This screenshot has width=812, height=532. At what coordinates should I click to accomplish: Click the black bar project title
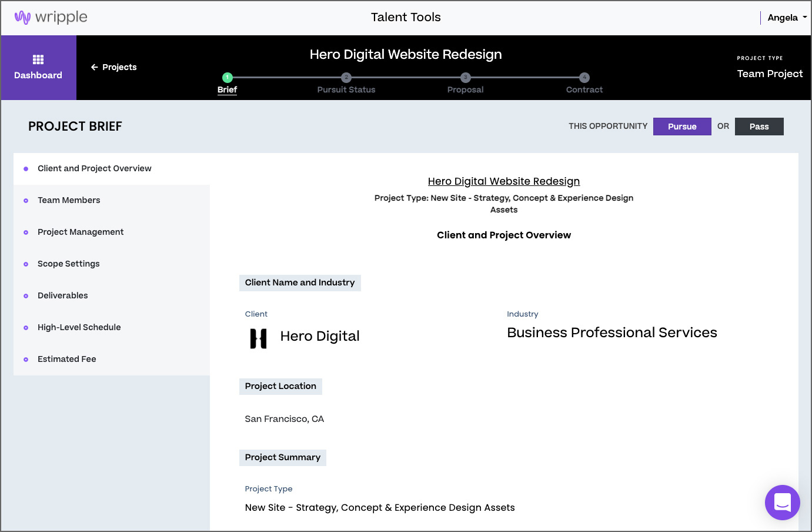coord(406,54)
